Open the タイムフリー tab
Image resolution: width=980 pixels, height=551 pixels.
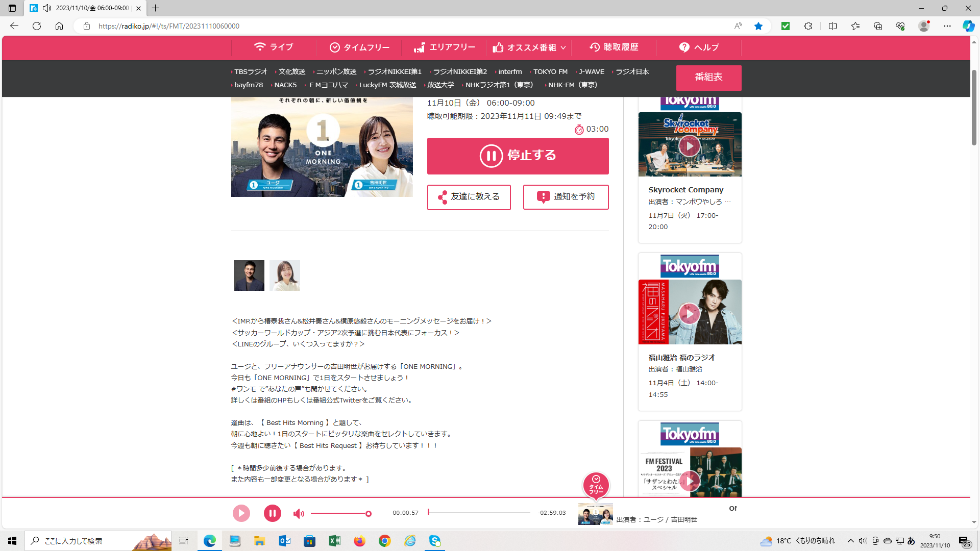point(359,47)
